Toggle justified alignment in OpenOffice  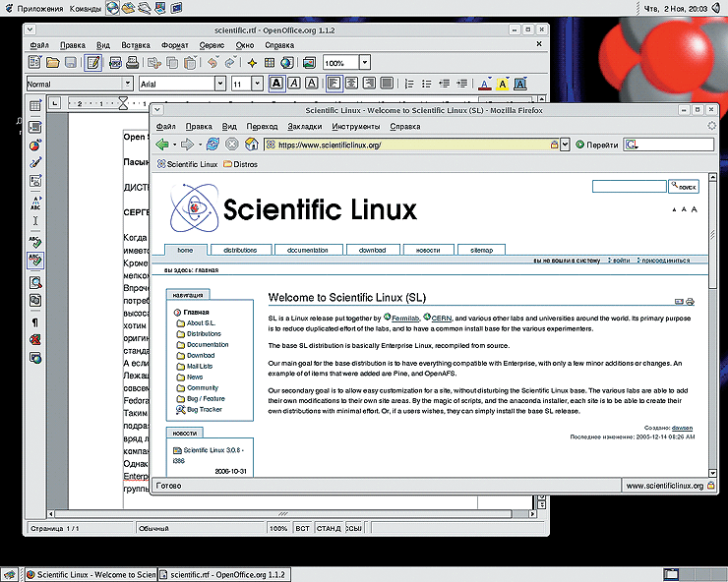pyautogui.click(x=387, y=84)
